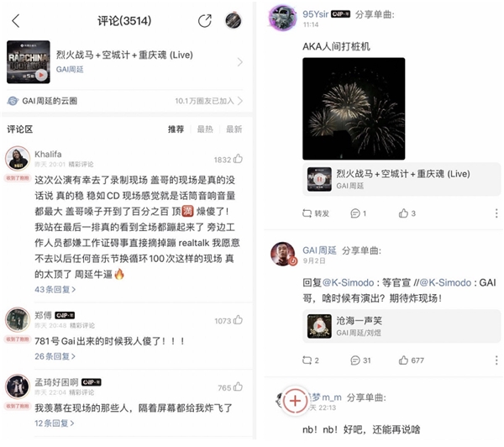Expand 43条回复 under Khalifa's comment
This screenshot has width=504, height=447.
[x=55, y=289]
